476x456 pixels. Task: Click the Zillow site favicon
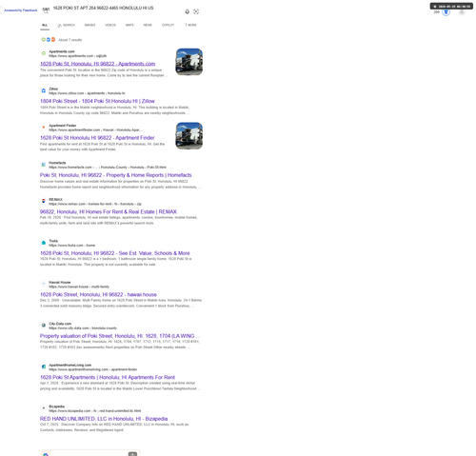44,90
